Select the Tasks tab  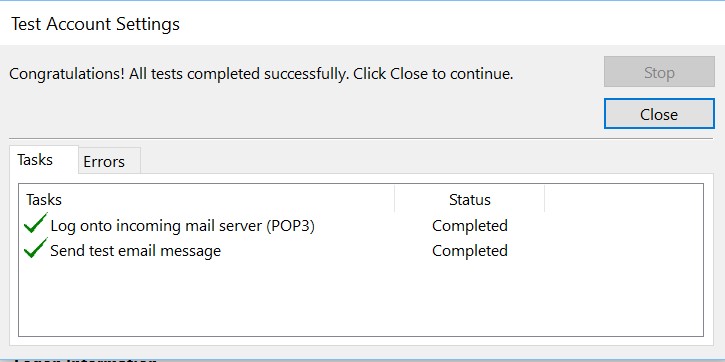[x=44, y=160]
